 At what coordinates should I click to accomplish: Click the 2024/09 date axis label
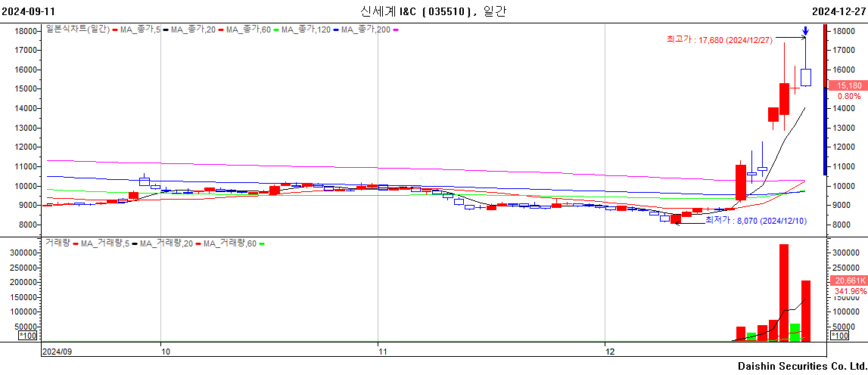click(58, 352)
